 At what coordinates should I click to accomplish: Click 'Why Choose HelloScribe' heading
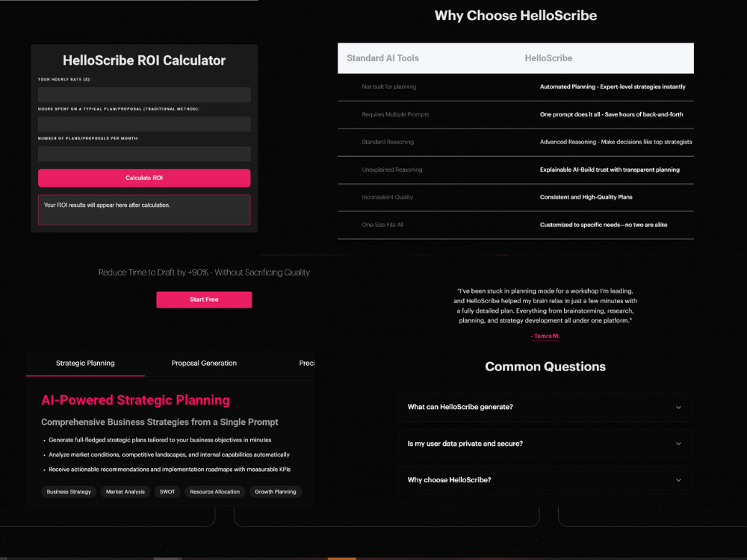point(515,16)
